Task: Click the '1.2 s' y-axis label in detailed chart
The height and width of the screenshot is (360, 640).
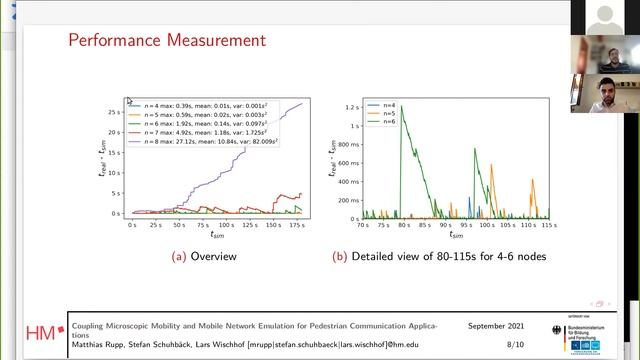Action: [x=352, y=107]
